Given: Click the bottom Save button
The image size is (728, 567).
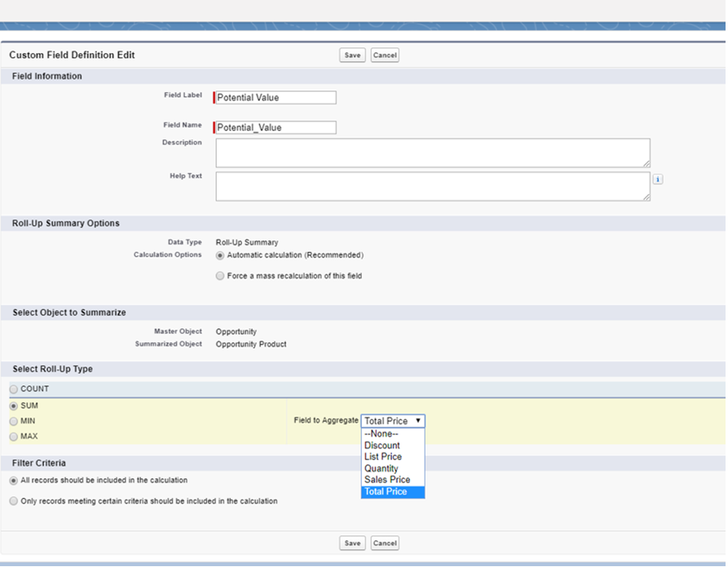Looking at the screenshot, I should 352,543.
